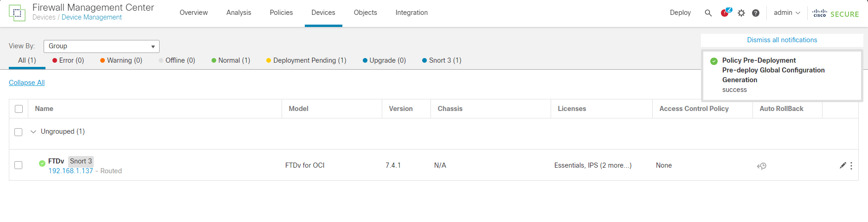Select the FTDv device row checkbox
This screenshot has height=222, width=868.
point(19,165)
